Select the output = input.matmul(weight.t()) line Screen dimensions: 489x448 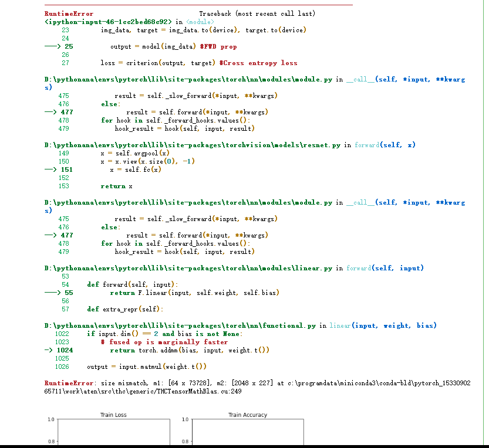coord(147,366)
